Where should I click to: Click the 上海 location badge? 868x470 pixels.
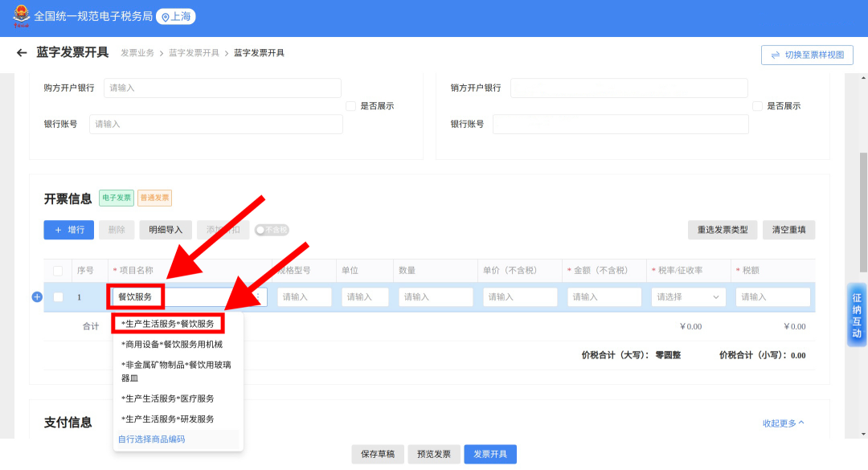(x=176, y=17)
